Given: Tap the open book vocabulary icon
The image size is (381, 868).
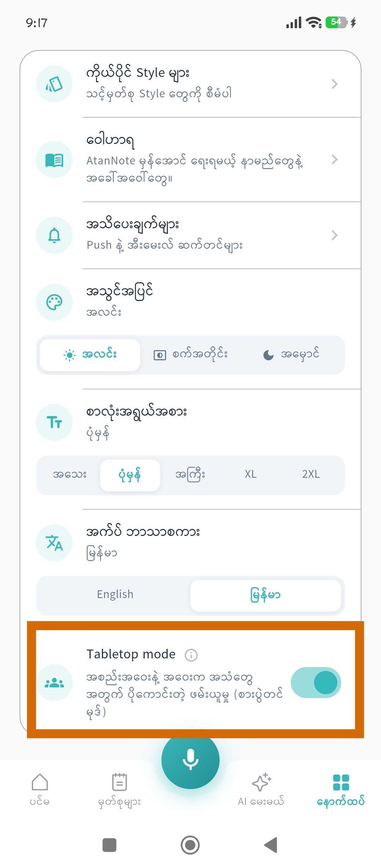Looking at the screenshot, I should [54, 160].
